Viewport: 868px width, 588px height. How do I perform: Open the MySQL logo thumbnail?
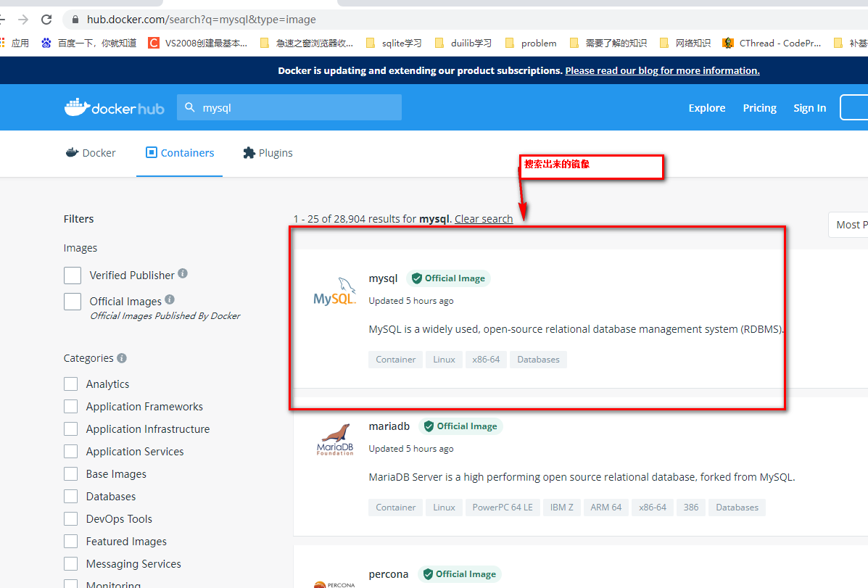click(x=335, y=291)
